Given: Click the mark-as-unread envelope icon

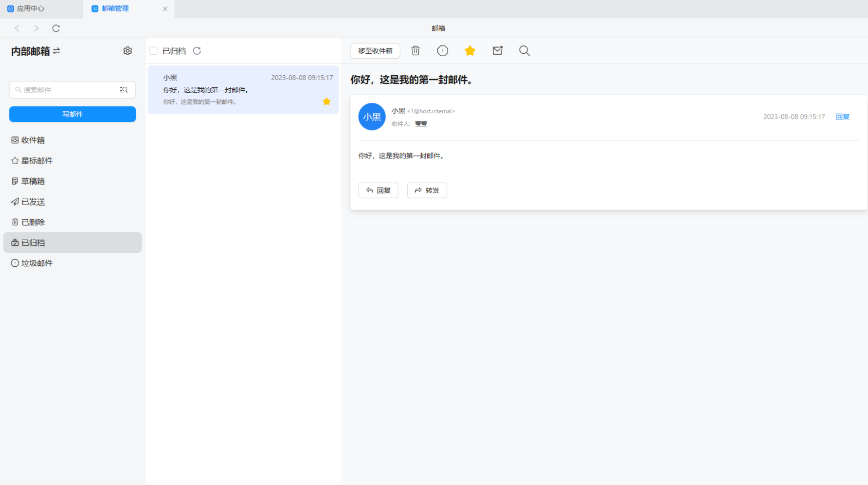Looking at the screenshot, I should [x=497, y=51].
